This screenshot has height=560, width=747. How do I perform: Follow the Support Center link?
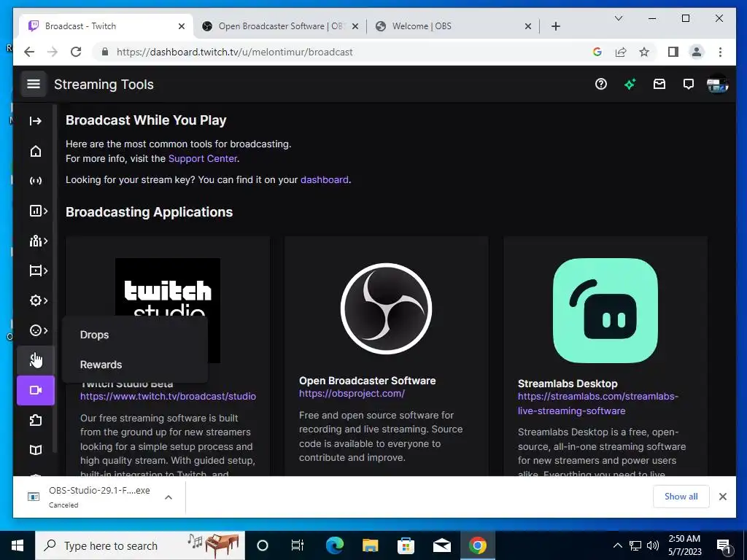(x=203, y=158)
